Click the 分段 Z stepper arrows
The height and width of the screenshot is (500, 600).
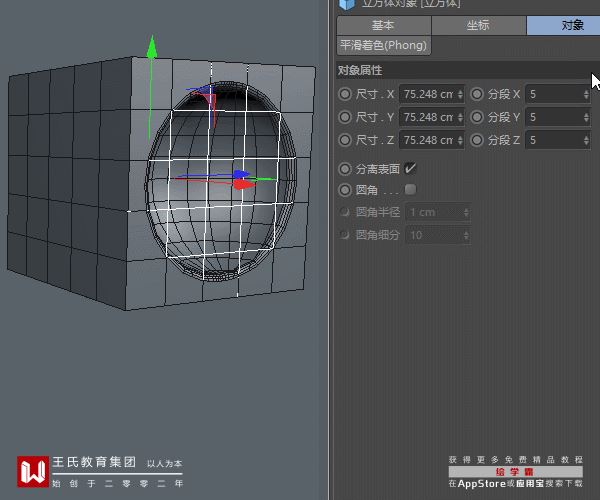(586, 140)
